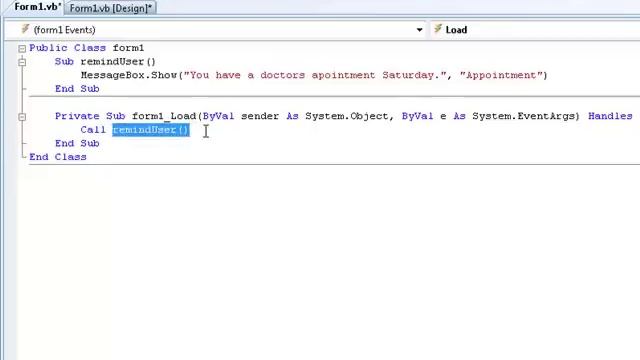The width and height of the screenshot is (640, 360).
Task: Click the Sub remindUser() declaration
Action: 105,62
